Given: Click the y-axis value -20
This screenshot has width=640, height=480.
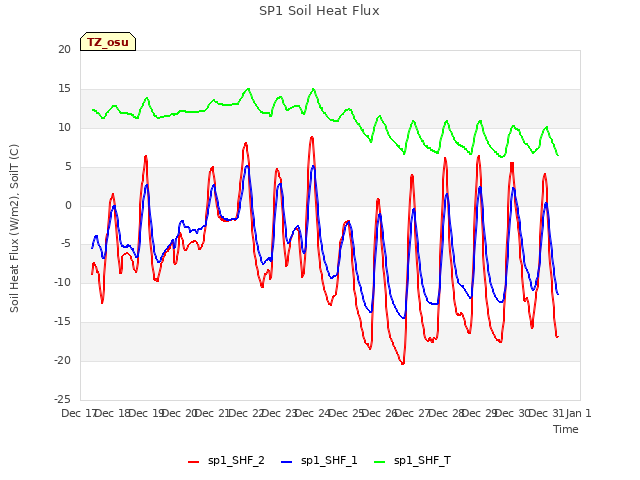Looking at the screenshot, I should (x=62, y=360).
